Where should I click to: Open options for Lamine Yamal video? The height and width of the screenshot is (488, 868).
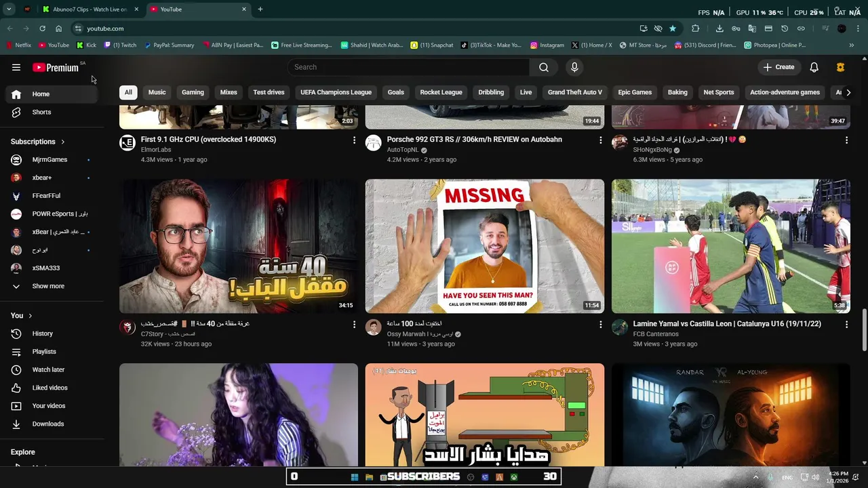(x=846, y=325)
